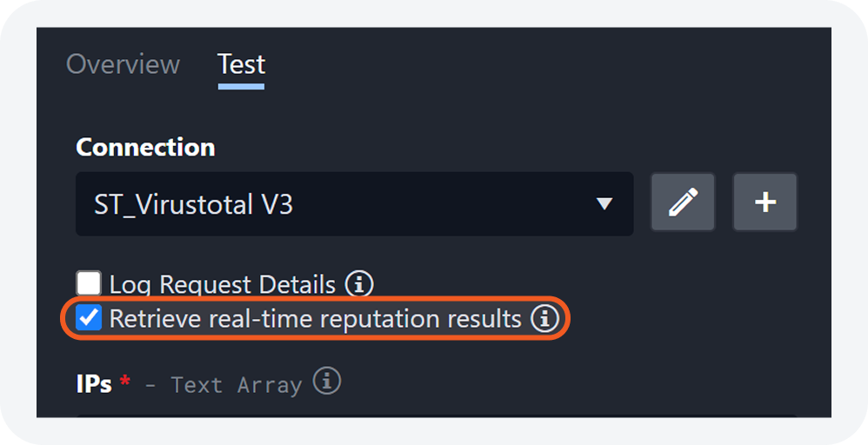Open info icon beside Log Request Details
The image size is (868, 445).
[x=359, y=283]
